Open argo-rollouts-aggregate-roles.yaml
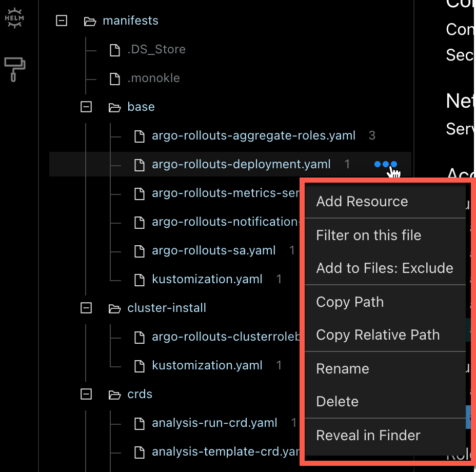The image size is (476, 472). pyautogui.click(x=254, y=135)
